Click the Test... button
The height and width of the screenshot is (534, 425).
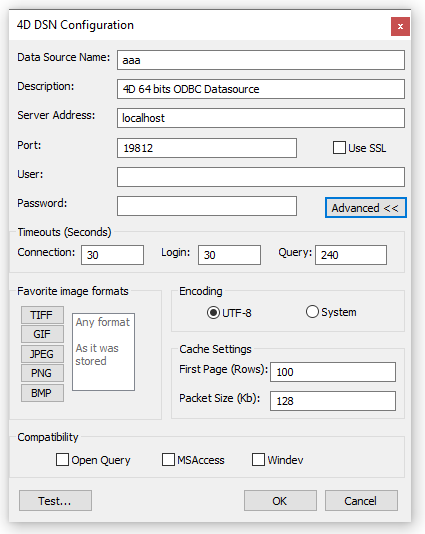click(55, 501)
